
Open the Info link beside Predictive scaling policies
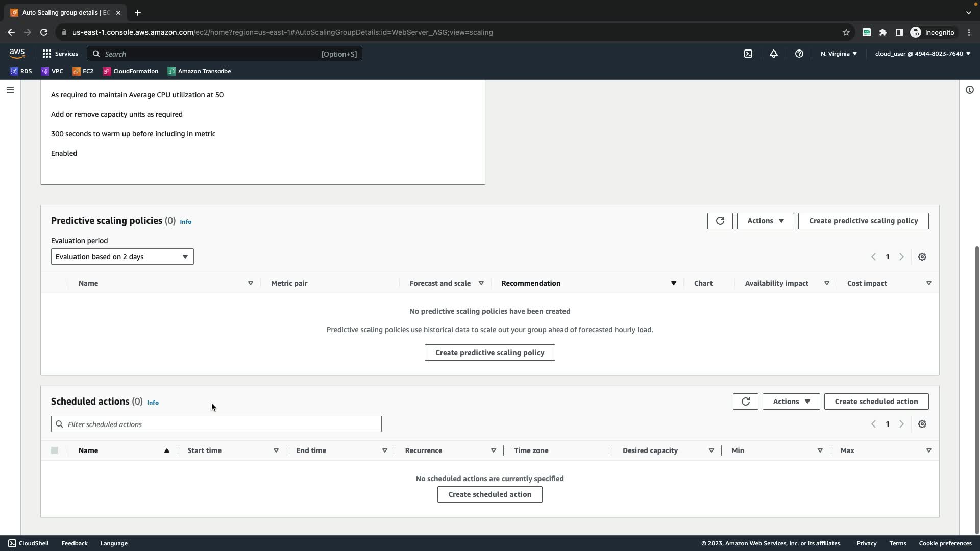(x=185, y=222)
